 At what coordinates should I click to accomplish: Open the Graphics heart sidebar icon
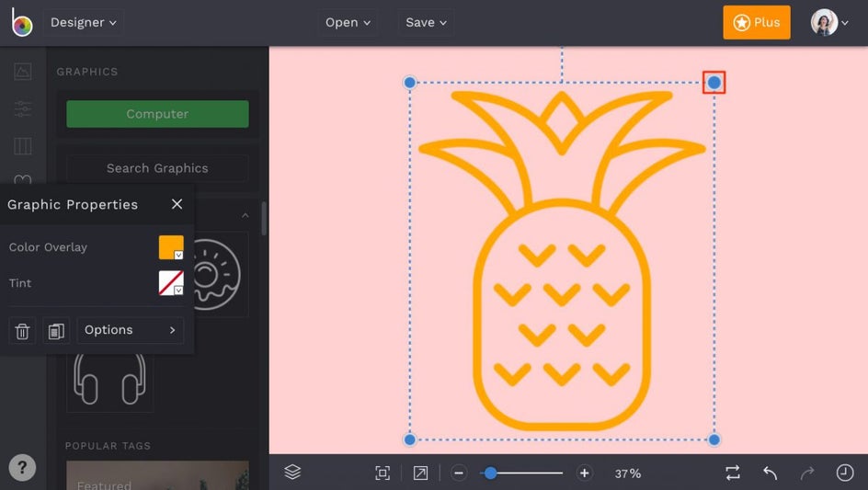tap(23, 179)
